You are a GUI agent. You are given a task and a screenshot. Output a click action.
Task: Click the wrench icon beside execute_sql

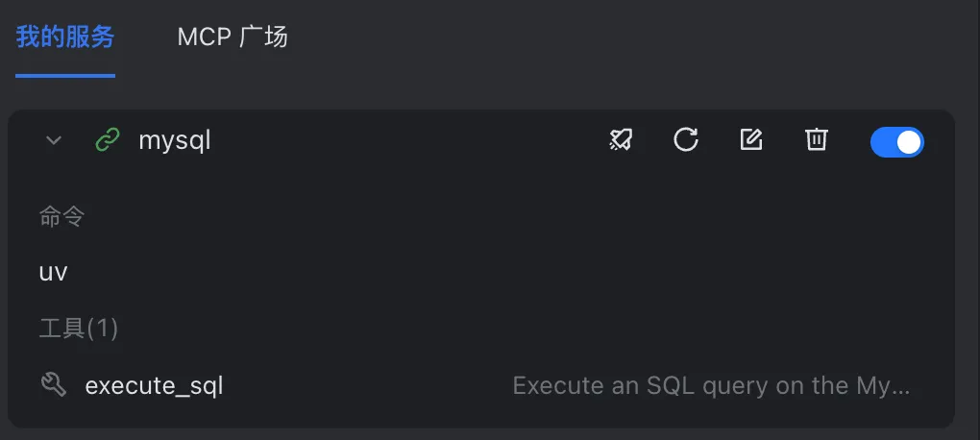(54, 385)
